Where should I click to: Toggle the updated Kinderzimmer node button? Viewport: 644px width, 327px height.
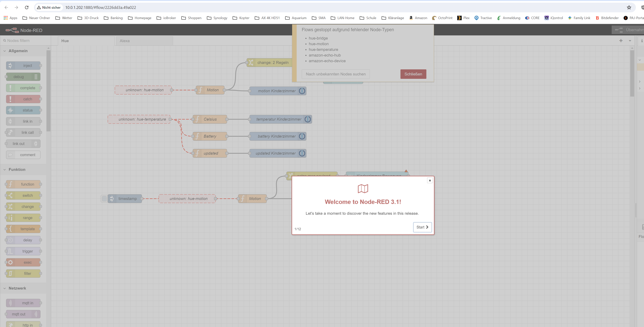pos(302,153)
